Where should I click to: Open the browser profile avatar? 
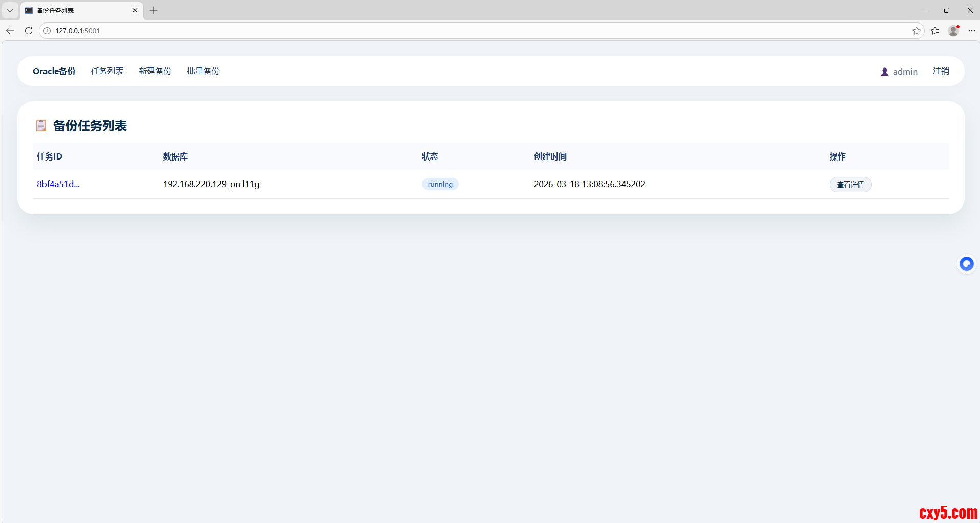pos(953,31)
